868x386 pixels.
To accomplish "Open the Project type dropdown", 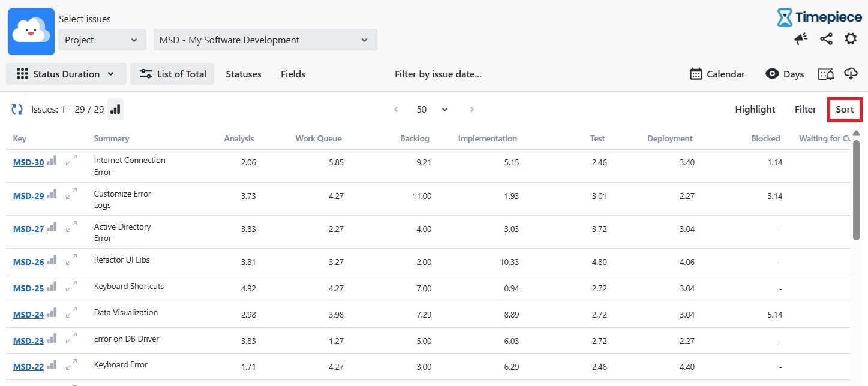I will [103, 40].
